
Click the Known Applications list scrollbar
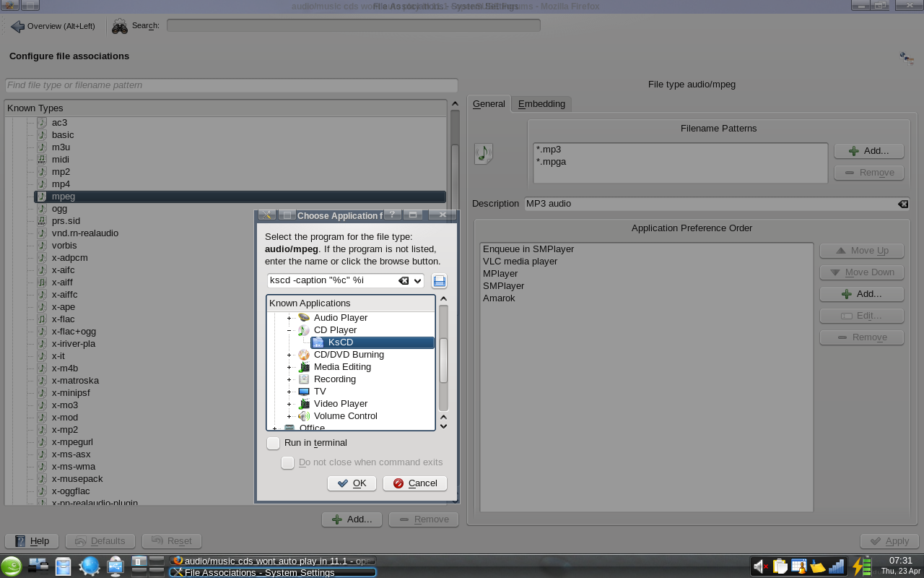pyautogui.click(x=444, y=361)
